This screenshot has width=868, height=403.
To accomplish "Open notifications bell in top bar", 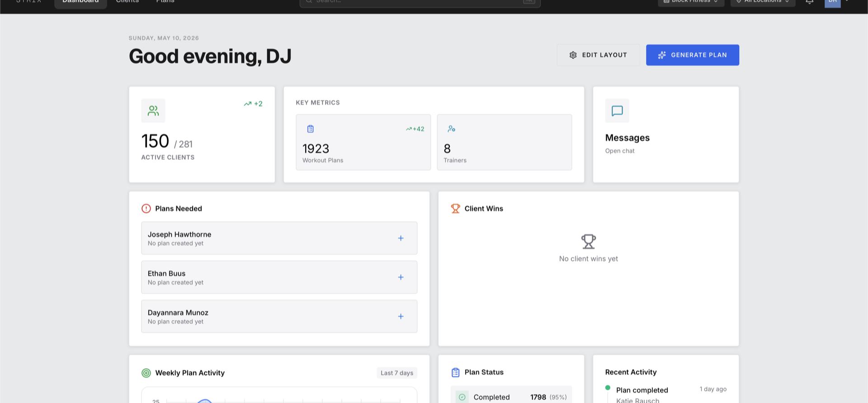I will pos(809,1).
